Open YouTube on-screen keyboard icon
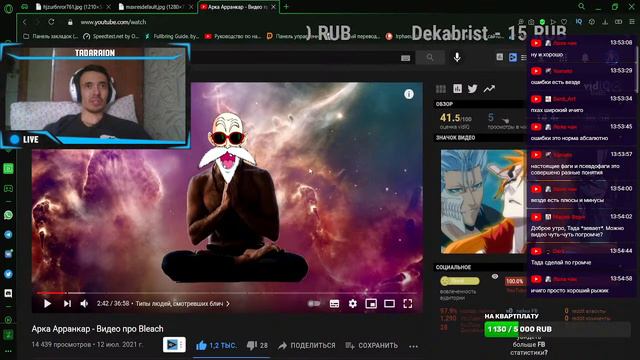 tap(405, 58)
